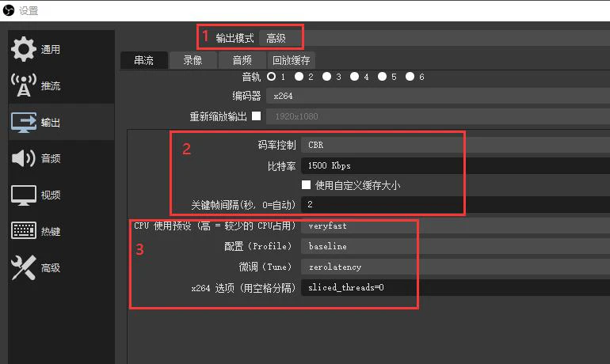Open the 通用 settings category label
Viewport: 610px width, 364px height.
tap(51, 49)
